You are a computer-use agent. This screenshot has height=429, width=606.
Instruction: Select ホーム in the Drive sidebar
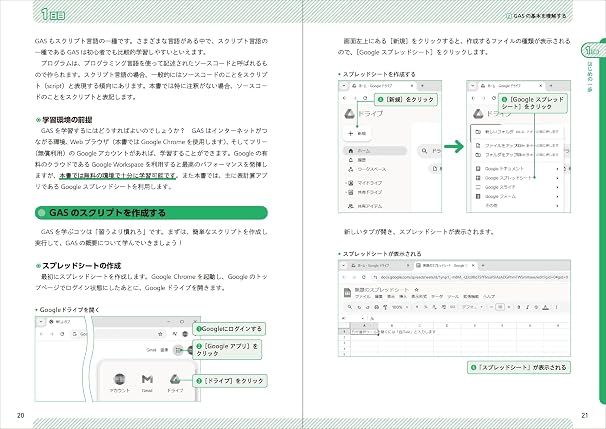point(374,151)
